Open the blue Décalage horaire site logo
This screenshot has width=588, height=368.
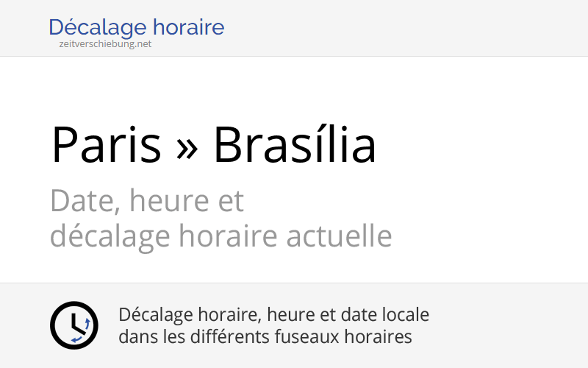(x=137, y=28)
